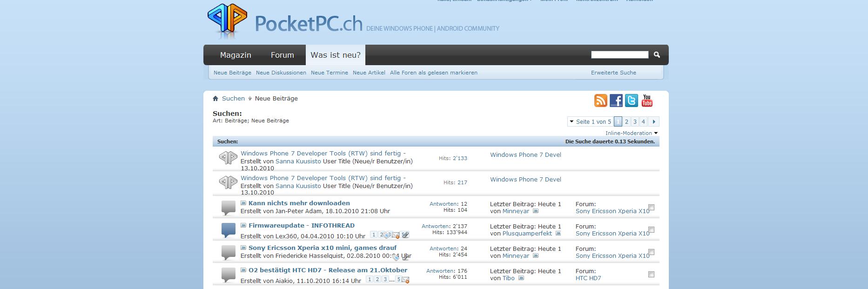This screenshot has width=868, height=289.
Task: Click 'Suchen' breadcrumb link
Action: pyautogui.click(x=233, y=99)
